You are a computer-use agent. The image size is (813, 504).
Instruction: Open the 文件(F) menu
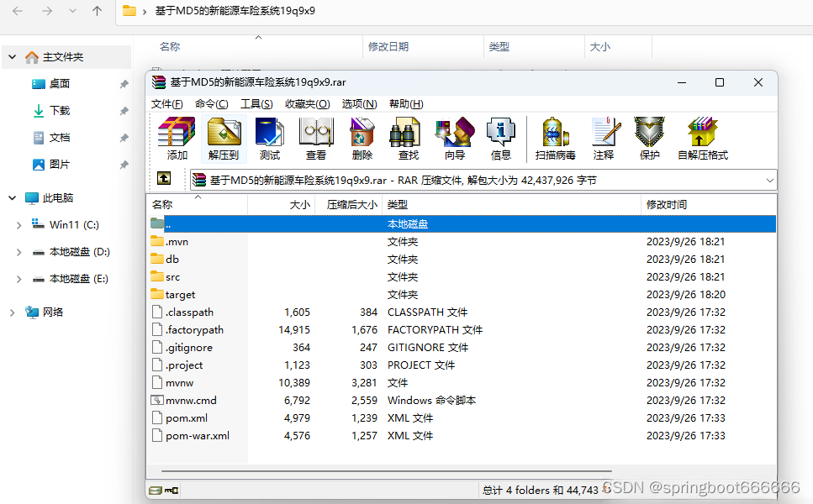[167, 103]
